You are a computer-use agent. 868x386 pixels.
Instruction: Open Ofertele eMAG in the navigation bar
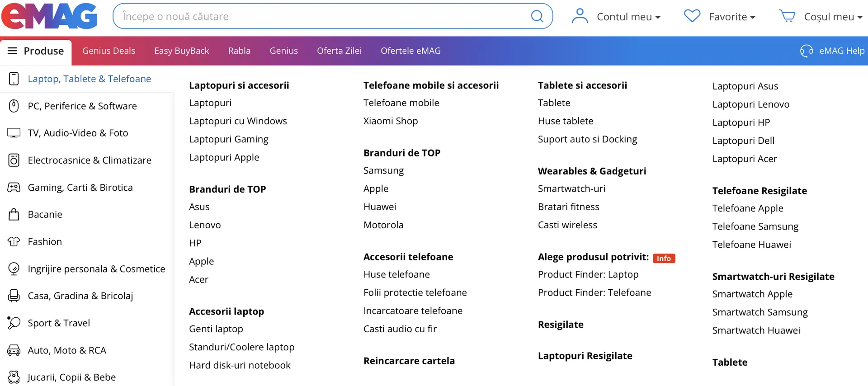pos(410,51)
